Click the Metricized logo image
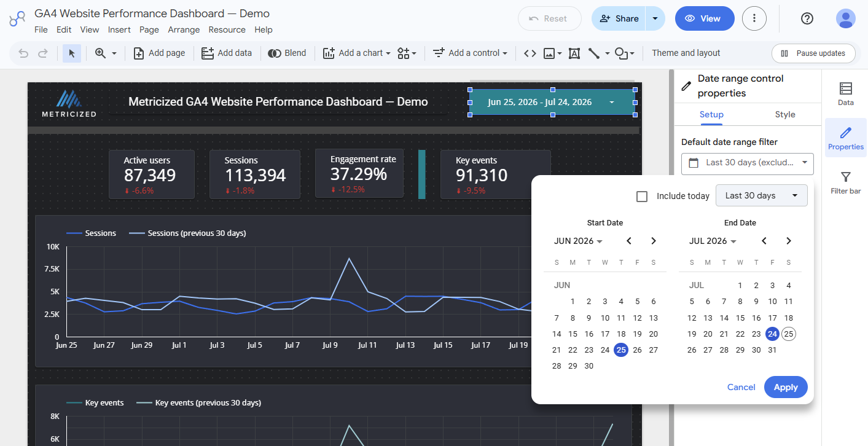 point(69,103)
